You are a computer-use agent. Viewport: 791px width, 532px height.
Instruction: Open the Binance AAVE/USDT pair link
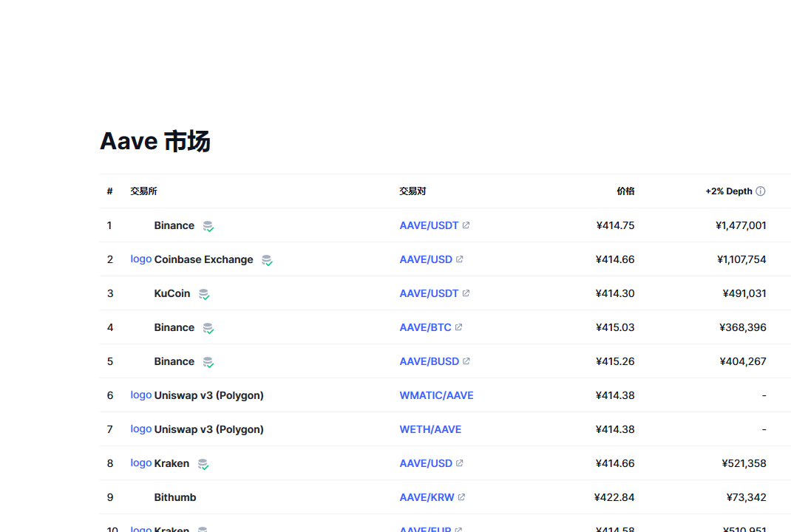(x=429, y=225)
